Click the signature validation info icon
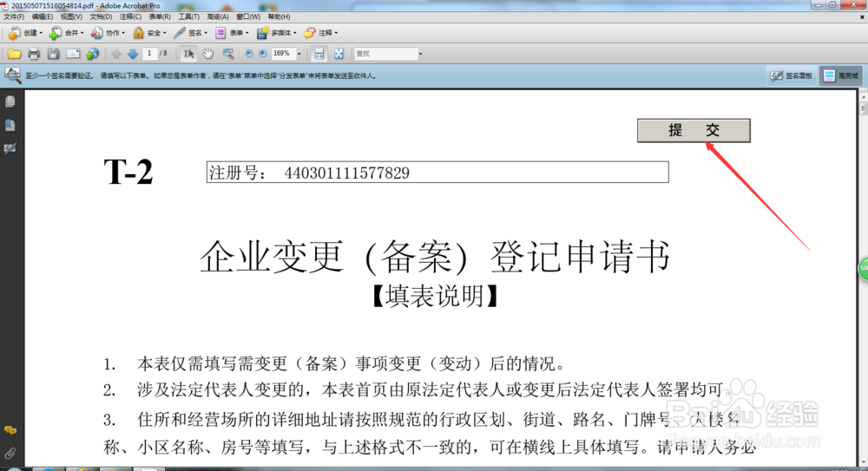Viewport: 868px width, 471px height. [12, 75]
